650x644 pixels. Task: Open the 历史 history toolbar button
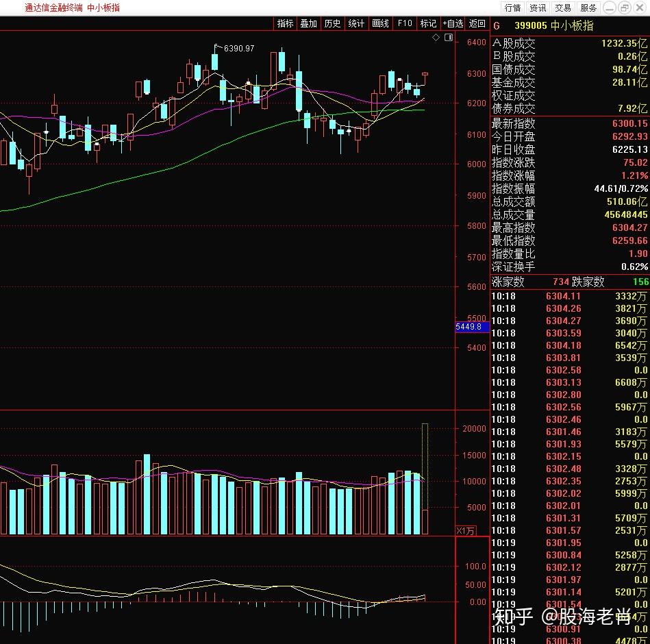click(x=332, y=24)
